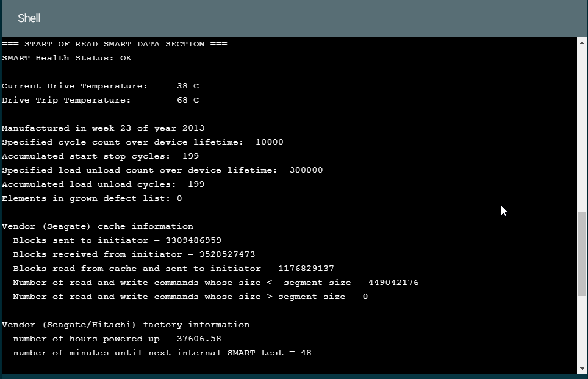The width and height of the screenshot is (588, 379).
Task: Click the Elements in grown defect list line
Action: click(92, 198)
